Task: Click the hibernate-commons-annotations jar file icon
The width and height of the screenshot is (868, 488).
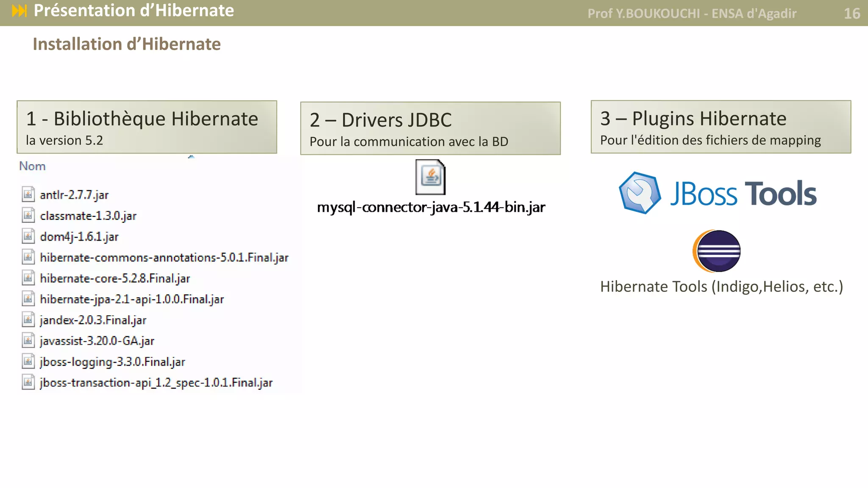Action: tap(28, 256)
